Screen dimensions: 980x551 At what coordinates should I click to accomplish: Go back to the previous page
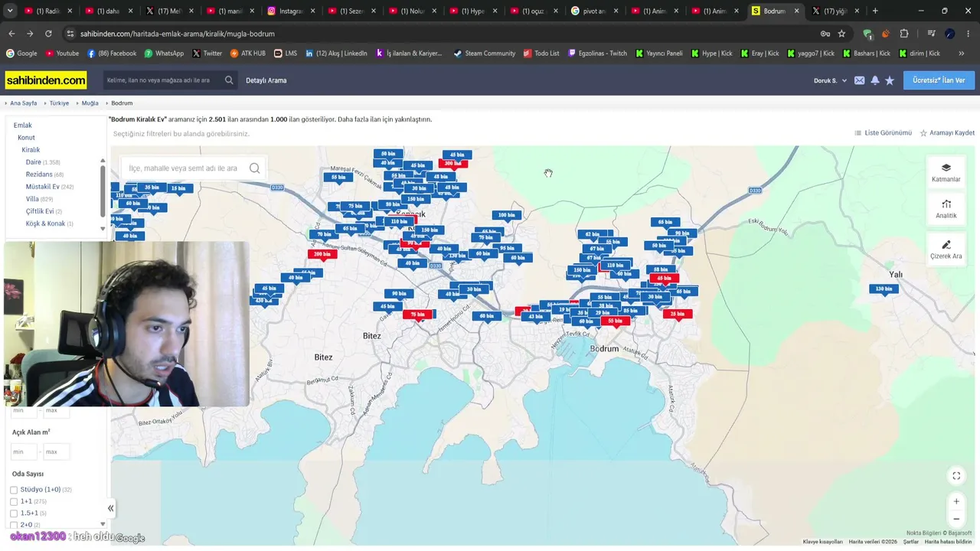click(11, 34)
